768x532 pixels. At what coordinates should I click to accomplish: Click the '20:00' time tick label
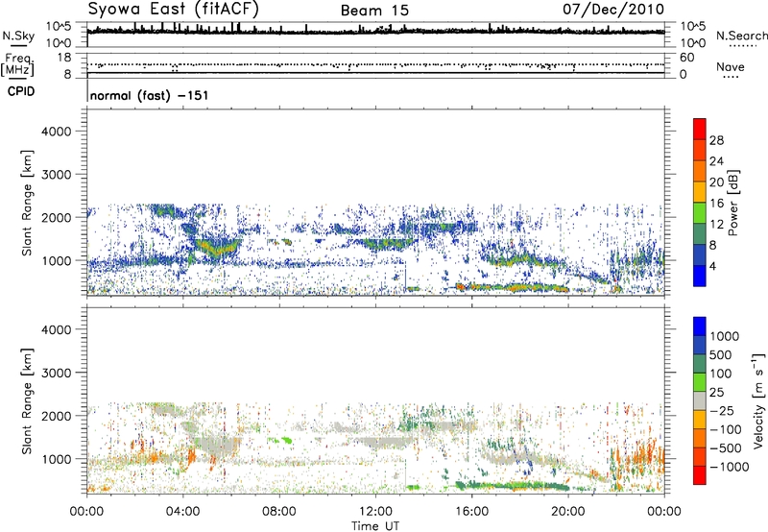tap(568, 512)
